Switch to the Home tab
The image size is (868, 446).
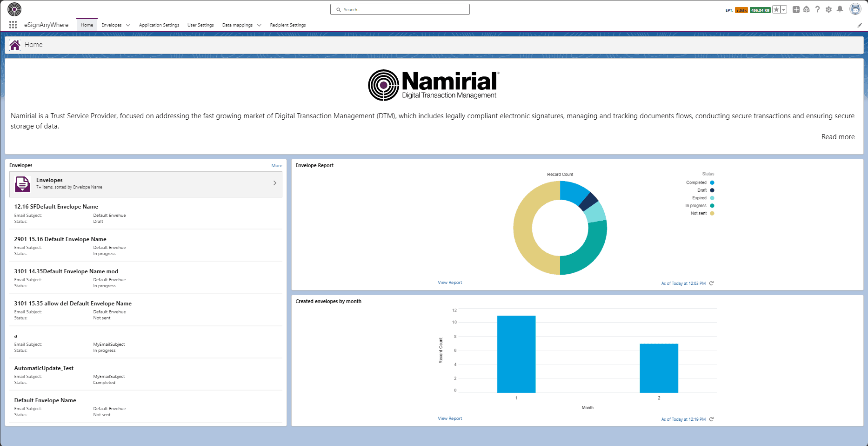pyautogui.click(x=87, y=25)
